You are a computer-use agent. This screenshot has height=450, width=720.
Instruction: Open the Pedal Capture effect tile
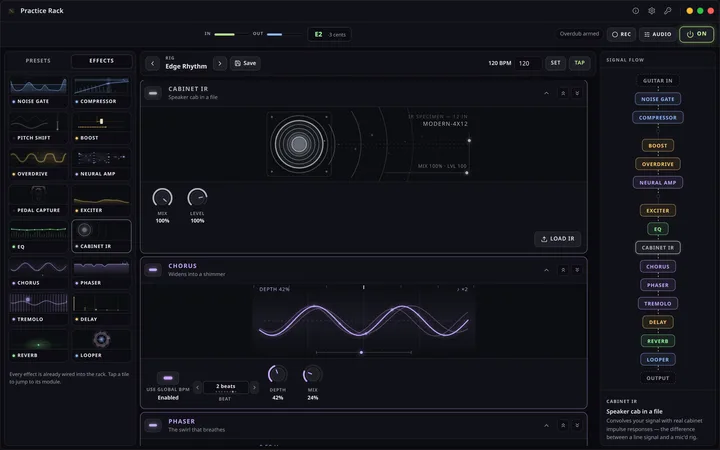pos(38,201)
